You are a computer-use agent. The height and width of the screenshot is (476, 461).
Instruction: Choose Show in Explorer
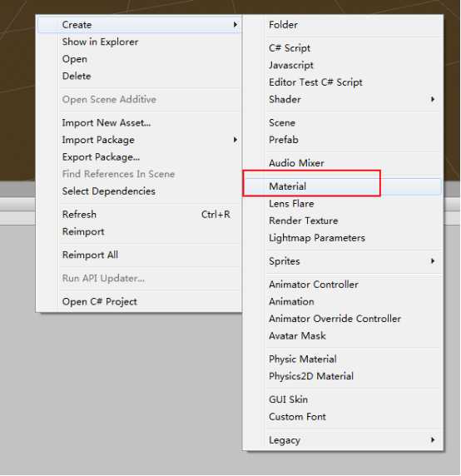(139, 42)
